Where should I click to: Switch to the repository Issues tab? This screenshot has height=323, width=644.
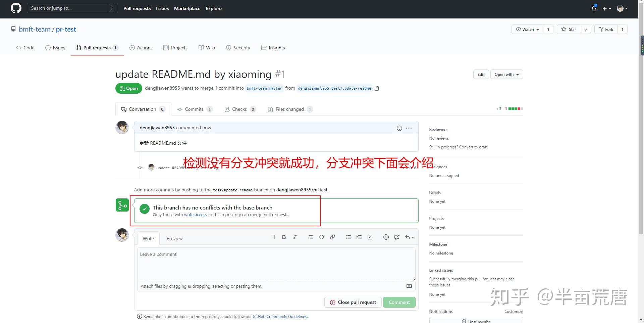pyautogui.click(x=55, y=48)
